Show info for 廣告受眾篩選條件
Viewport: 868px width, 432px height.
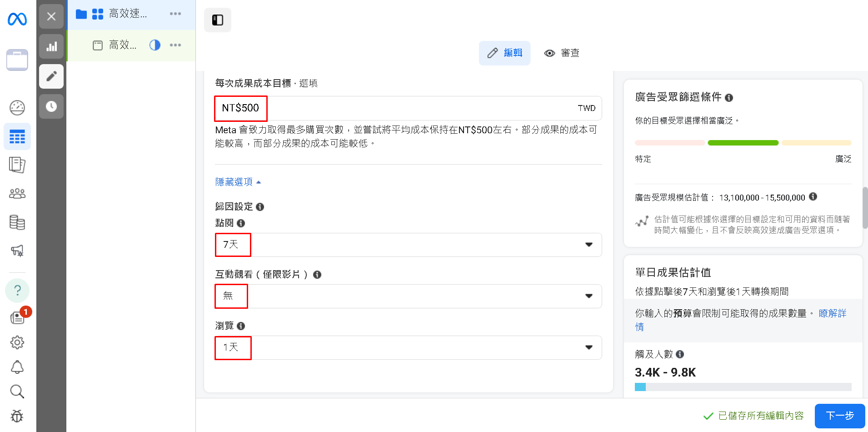[729, 98]
